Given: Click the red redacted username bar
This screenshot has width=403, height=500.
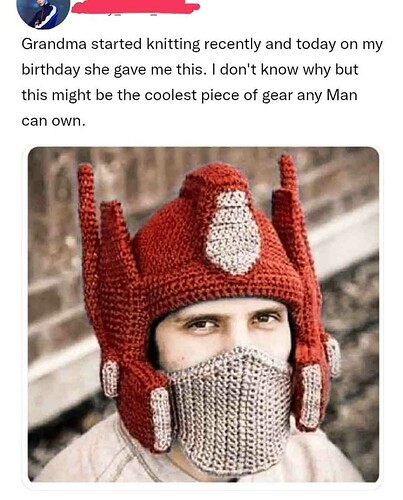Looking at the screenshot, I should 135,7.
